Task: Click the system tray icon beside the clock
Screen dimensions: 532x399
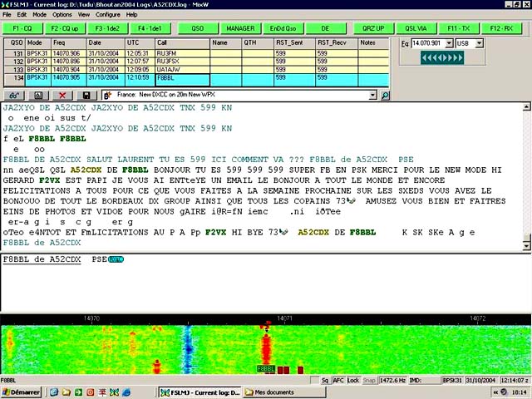Action: tap(500, 392)
